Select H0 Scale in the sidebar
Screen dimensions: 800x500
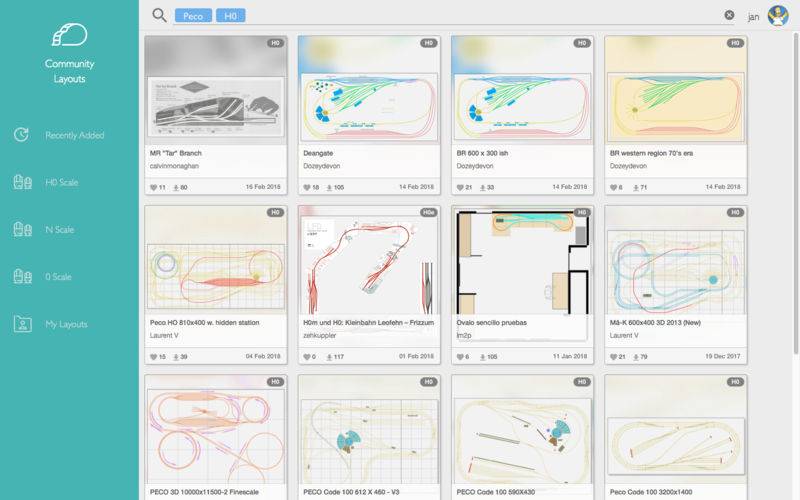coord(61,182)
